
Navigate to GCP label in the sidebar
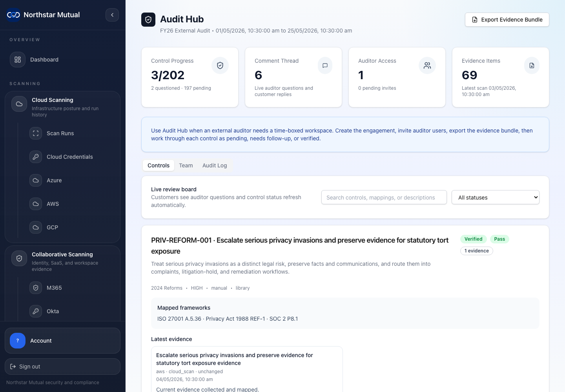(52, 227)
